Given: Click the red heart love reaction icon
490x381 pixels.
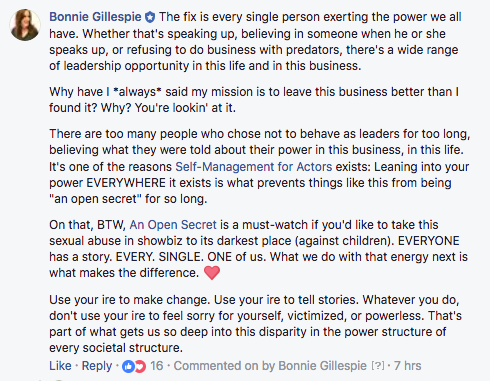Looking at the screenshot, I should pos(140,366).
